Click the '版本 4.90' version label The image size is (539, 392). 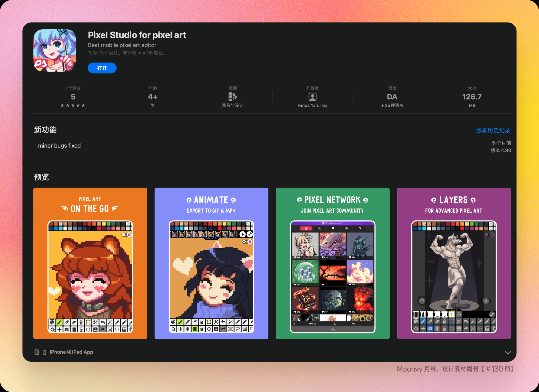point(501,150)
